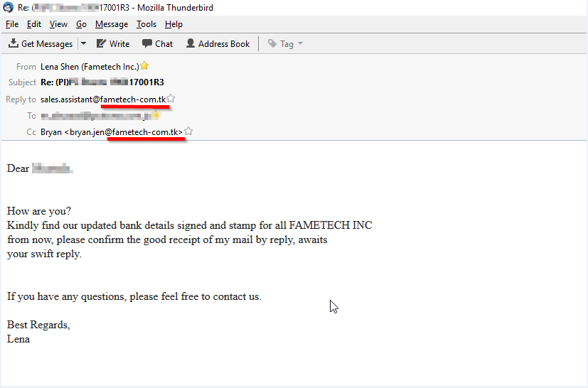The width and height of the screenshot is (588, 388).
Task: Toggle star beside blurred To recipient
Action: [x=155, y=115]
